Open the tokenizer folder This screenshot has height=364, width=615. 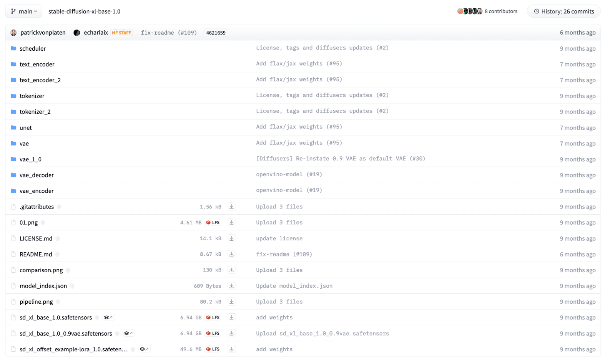point(32,96)
